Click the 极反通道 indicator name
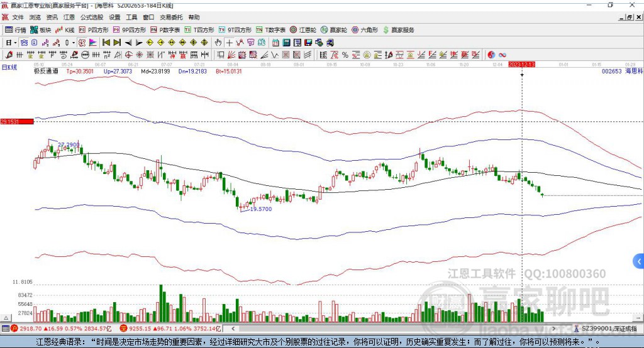644x348 pixels. click(47, 71)
